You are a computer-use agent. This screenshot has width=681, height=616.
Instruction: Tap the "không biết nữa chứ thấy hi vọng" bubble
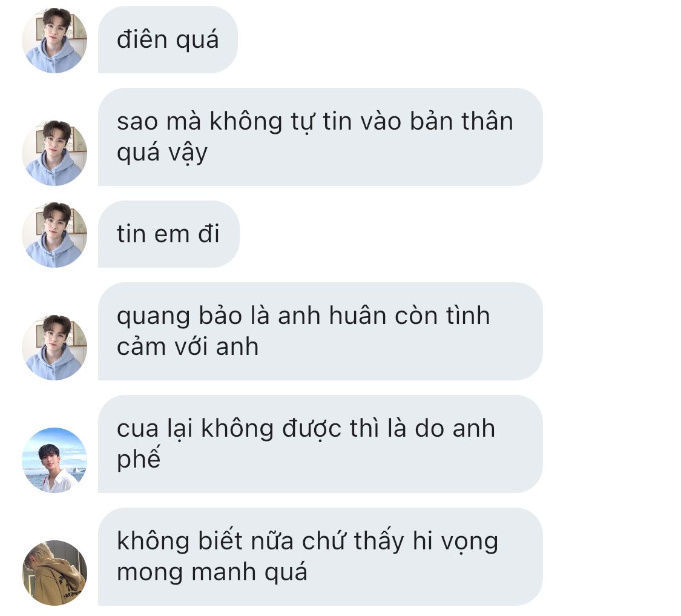point(320,557)
